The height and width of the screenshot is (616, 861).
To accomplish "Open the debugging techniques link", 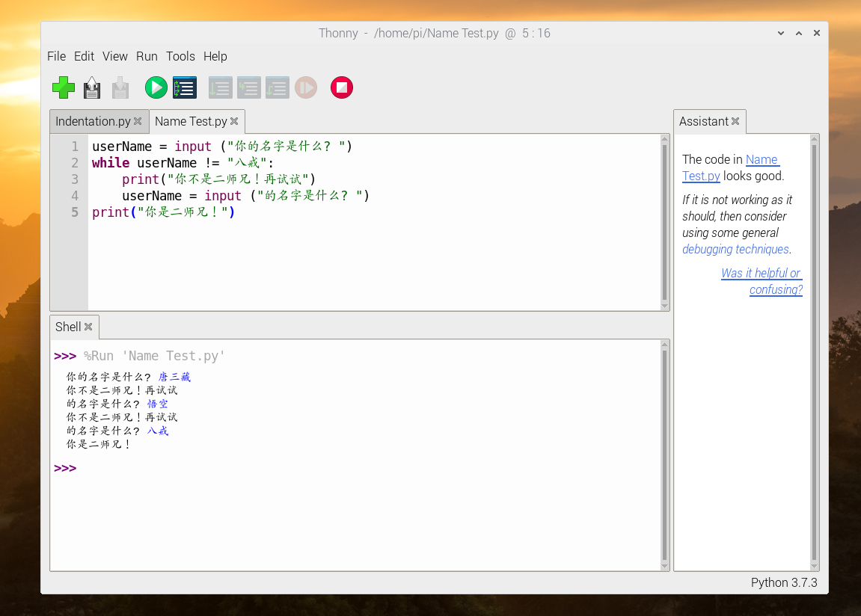I will tap(735, 249).
